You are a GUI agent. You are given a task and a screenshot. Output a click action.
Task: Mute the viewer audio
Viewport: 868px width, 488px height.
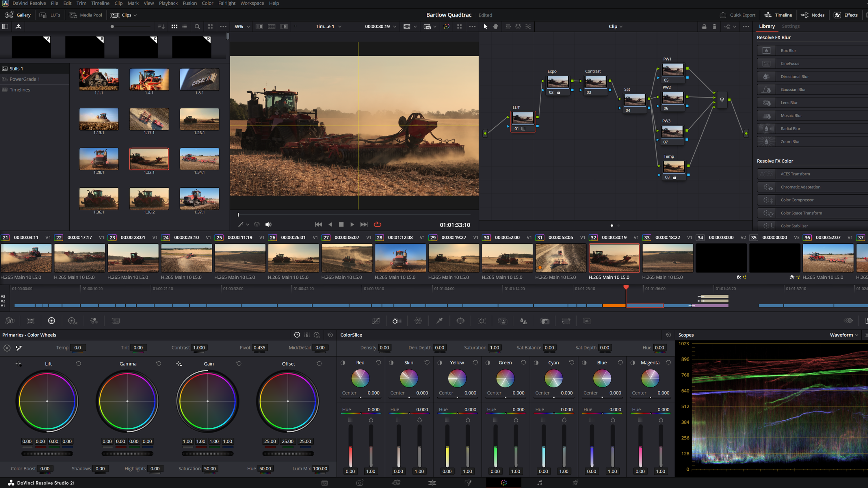coord(268,225)
